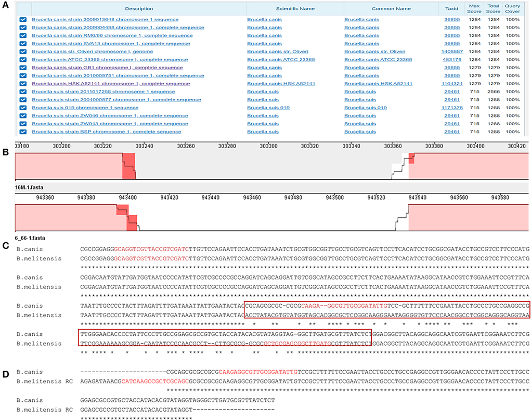Uncheck the Brucella canis strain 2009004498 row checkbox
531x420 pixels.
[23, 28]
